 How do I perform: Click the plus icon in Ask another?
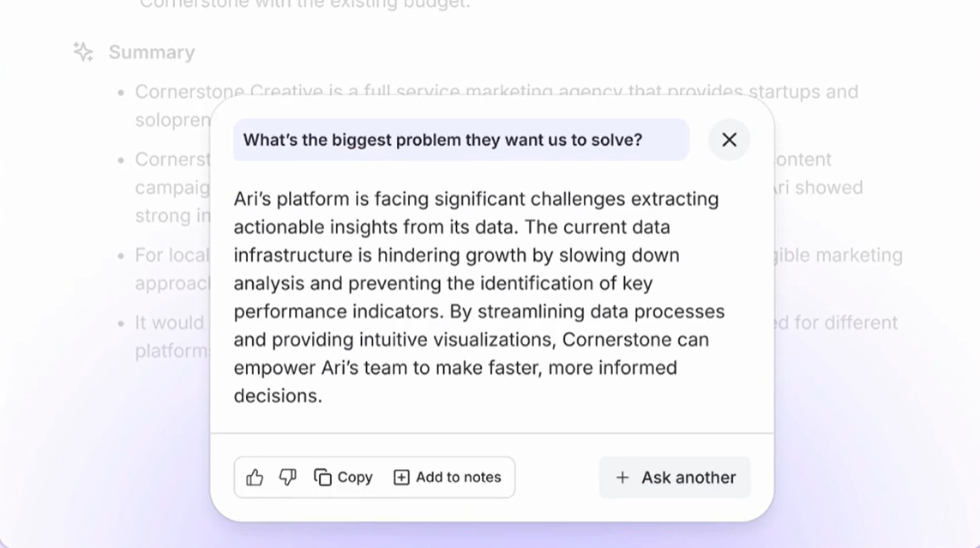pos(622,478)
